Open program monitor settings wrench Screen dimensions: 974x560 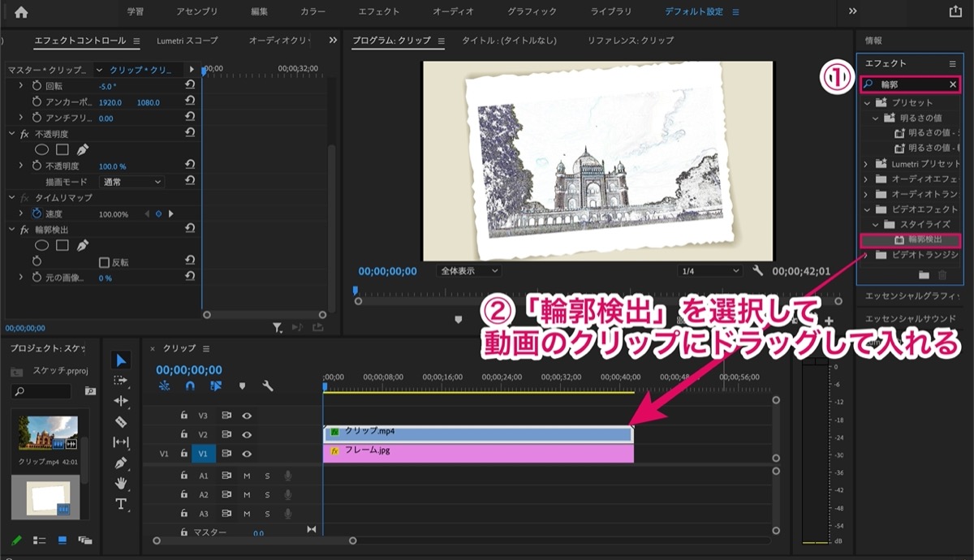[x=758, y=271]
